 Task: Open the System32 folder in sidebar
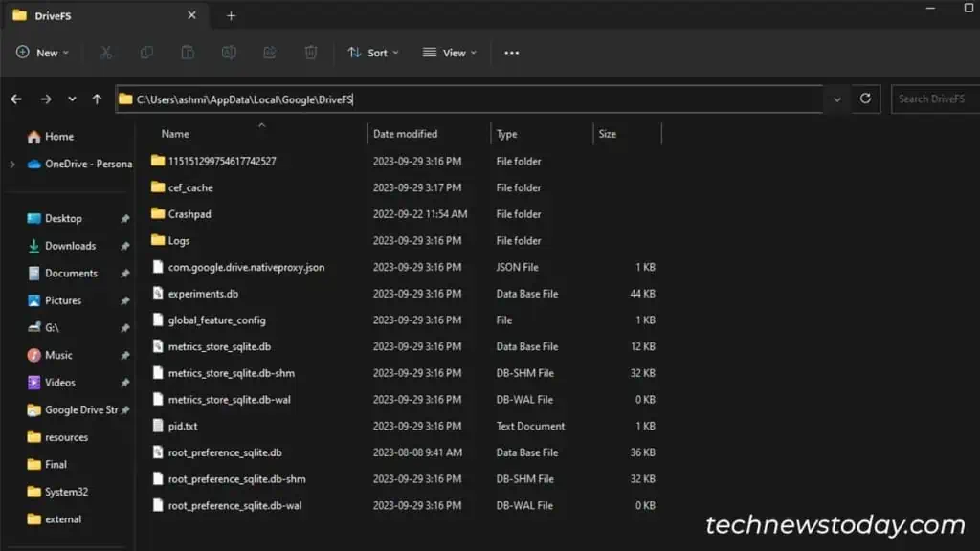coord(57,492)
